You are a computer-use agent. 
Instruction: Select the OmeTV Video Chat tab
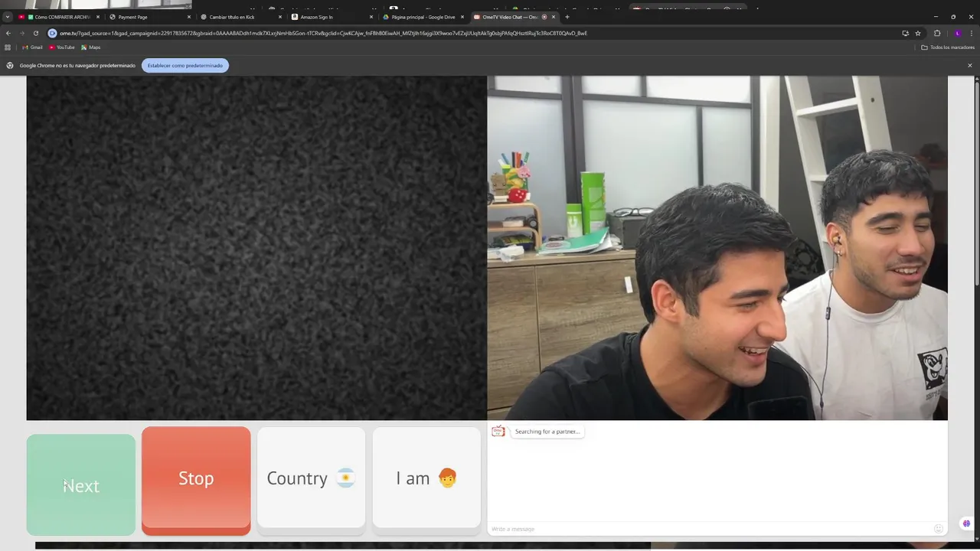pos(509,17)
